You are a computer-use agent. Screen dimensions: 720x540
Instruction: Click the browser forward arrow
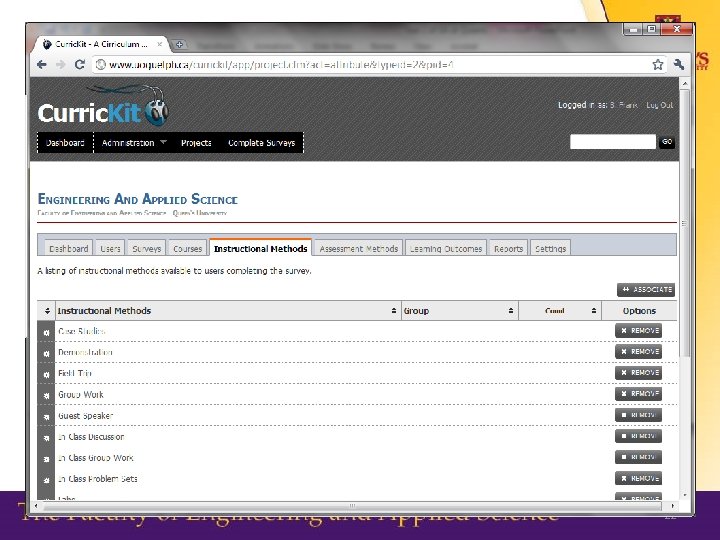pos(61,64)
